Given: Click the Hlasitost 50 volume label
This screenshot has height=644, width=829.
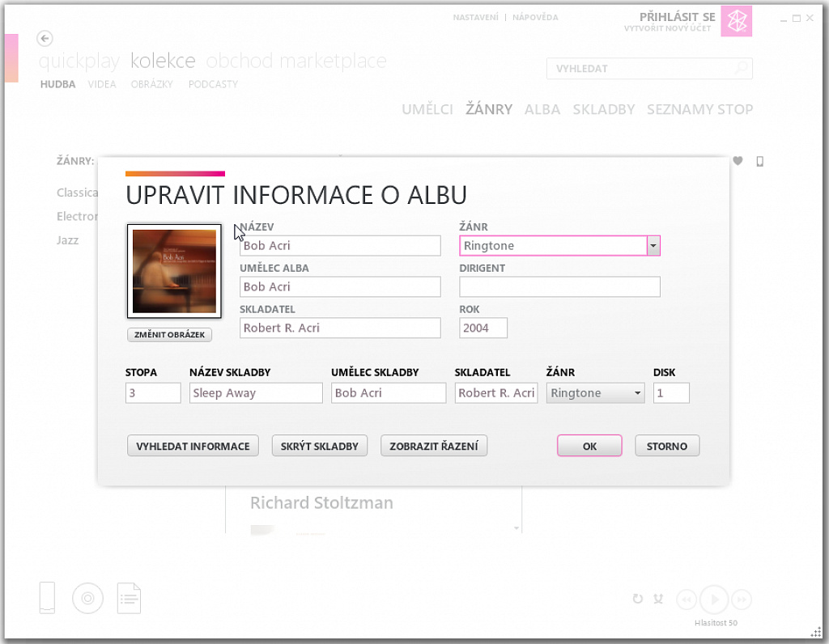Looking at the screenshot, I should pyautogui.click(x=716, y=623).
